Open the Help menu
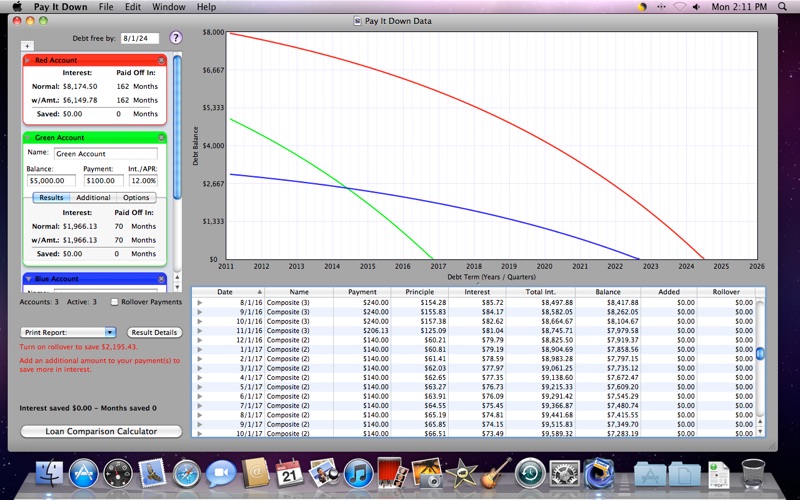The image size is (800, 500). [x=206, y=7]
